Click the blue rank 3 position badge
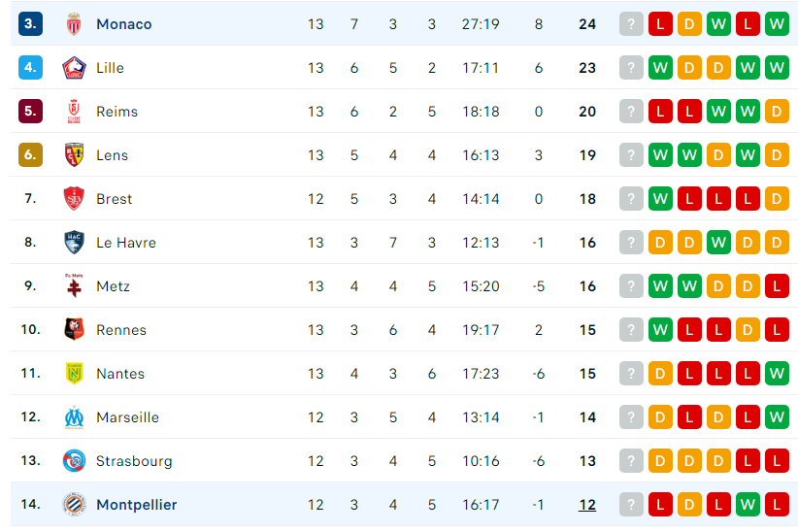This screenshot has height=532, width=798. [30, 24]
